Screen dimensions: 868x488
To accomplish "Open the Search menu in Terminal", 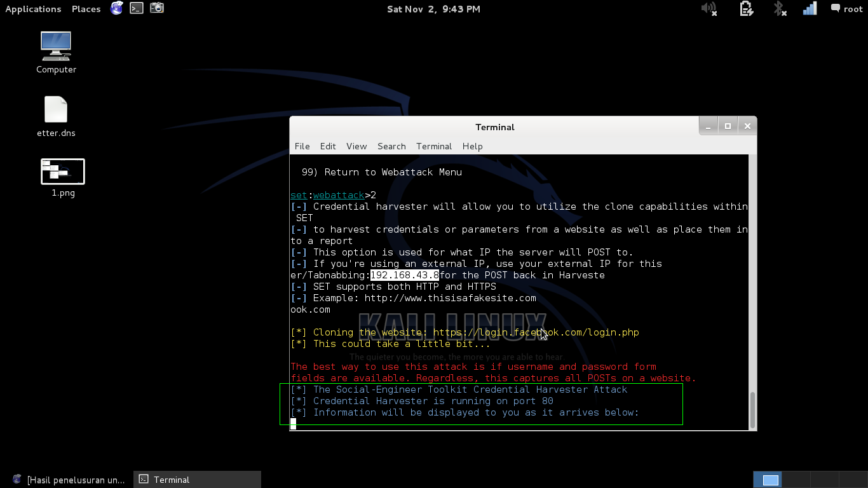I will coord(391,146).
